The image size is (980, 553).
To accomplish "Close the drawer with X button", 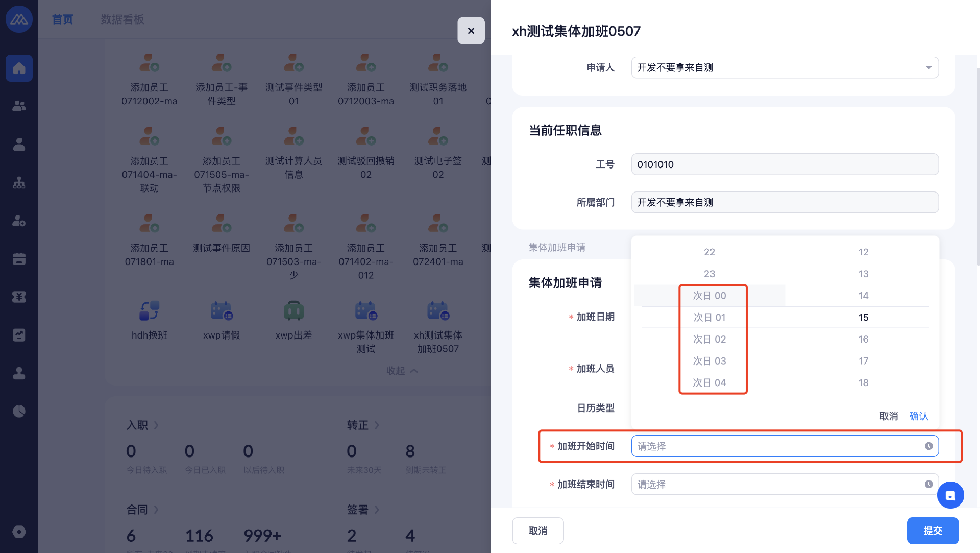I will pyautogui.click(x=471, y=31).
